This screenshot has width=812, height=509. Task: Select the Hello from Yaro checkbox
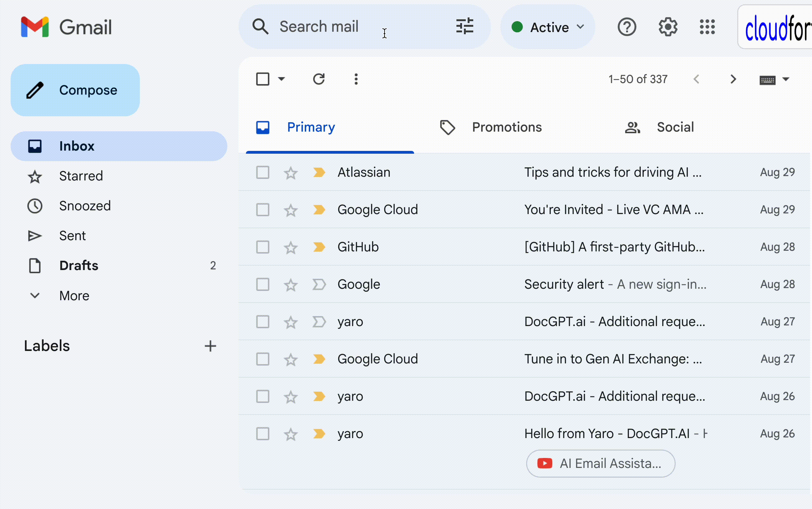[263, 434]
